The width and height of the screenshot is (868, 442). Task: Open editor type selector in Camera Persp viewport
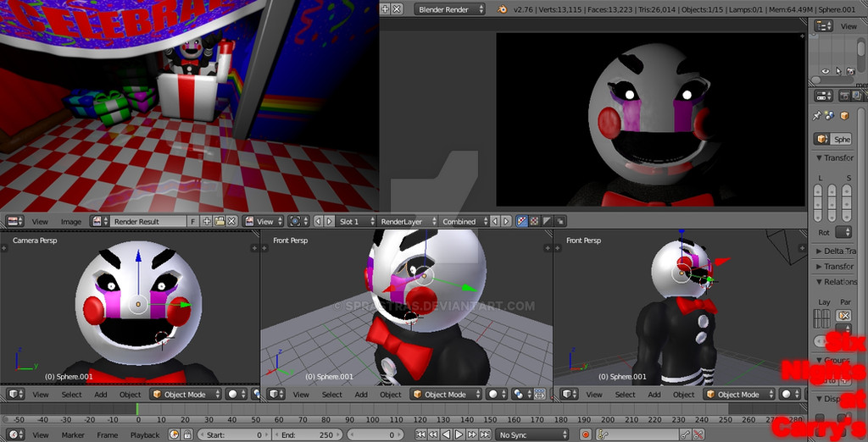tap(16, 395)
